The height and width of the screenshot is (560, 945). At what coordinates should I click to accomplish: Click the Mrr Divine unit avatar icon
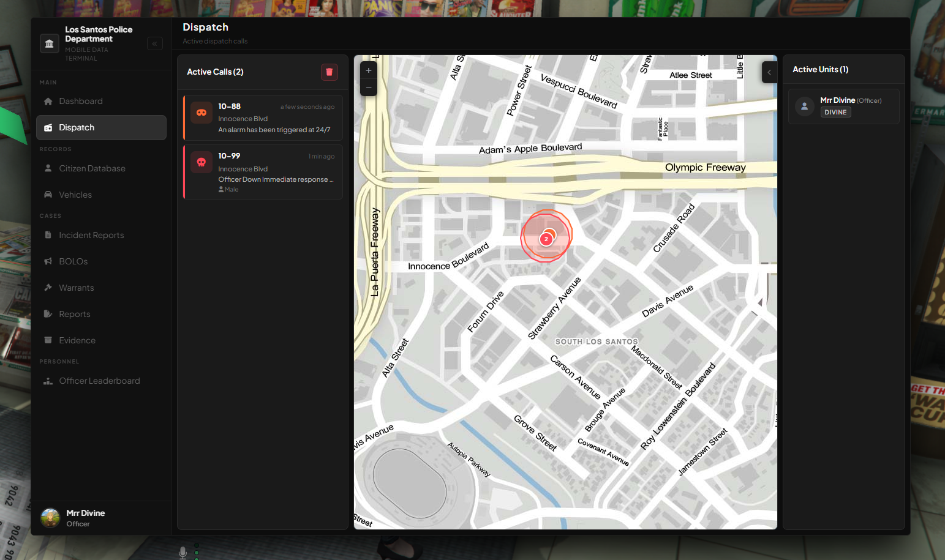click(x=804, y=106)
